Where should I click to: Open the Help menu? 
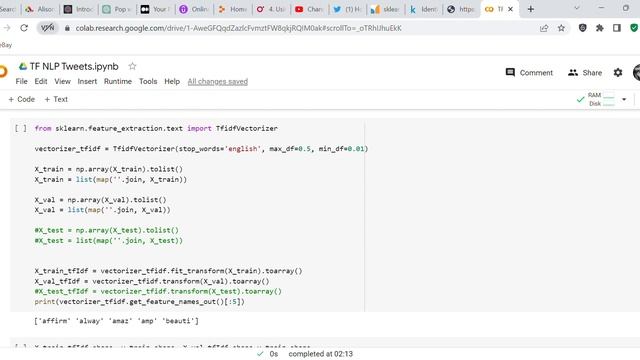pos(172,81)
